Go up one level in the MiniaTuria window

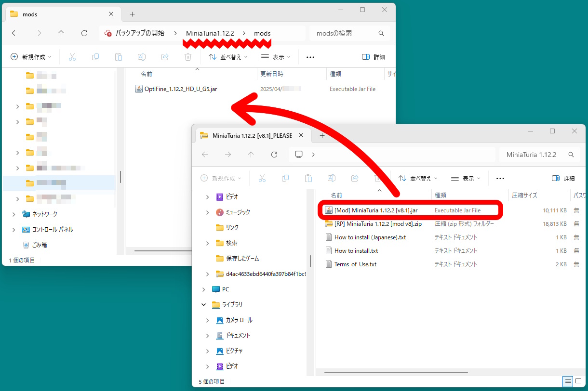point(251,155)
